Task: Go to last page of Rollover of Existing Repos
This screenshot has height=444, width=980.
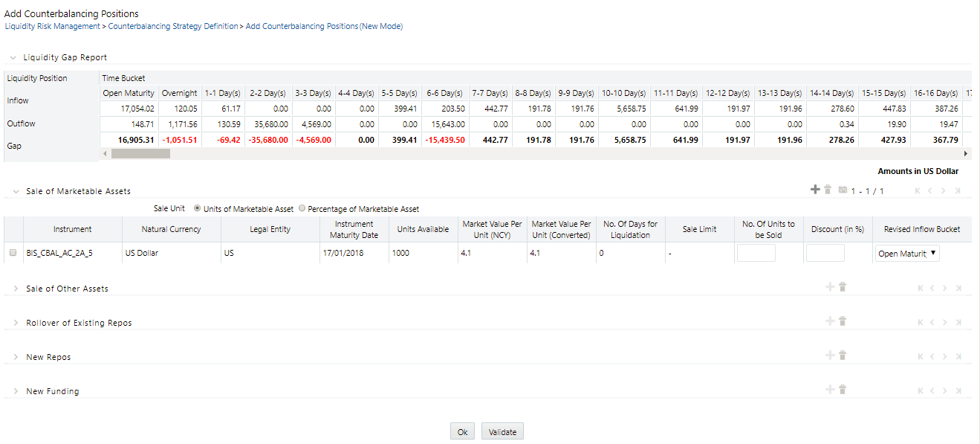Action: 958,323
